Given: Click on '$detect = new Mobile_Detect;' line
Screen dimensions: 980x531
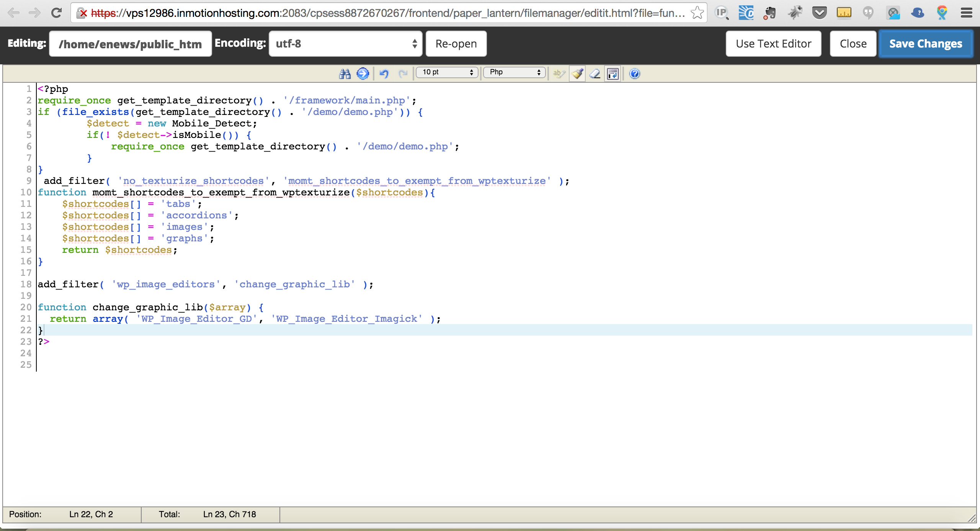Looking at the screenshot, I should (171, 123).
